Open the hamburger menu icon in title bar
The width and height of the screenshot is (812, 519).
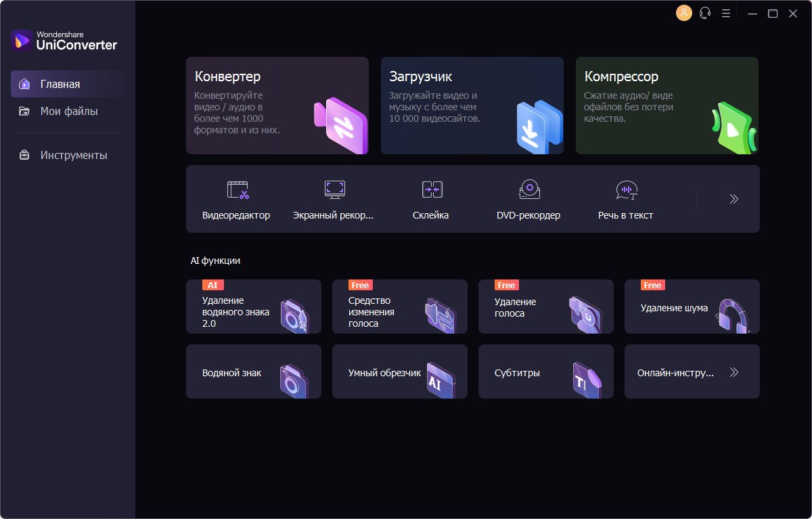(x=726, y=13)
